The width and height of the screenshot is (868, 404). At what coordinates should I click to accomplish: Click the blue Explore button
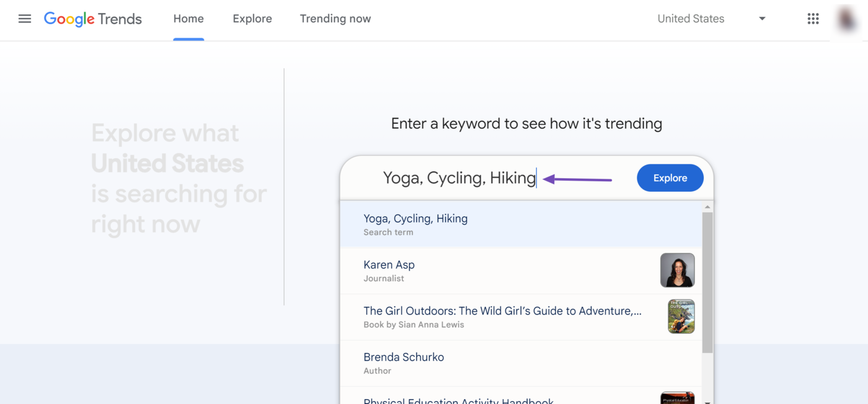(x=670, y=178)
